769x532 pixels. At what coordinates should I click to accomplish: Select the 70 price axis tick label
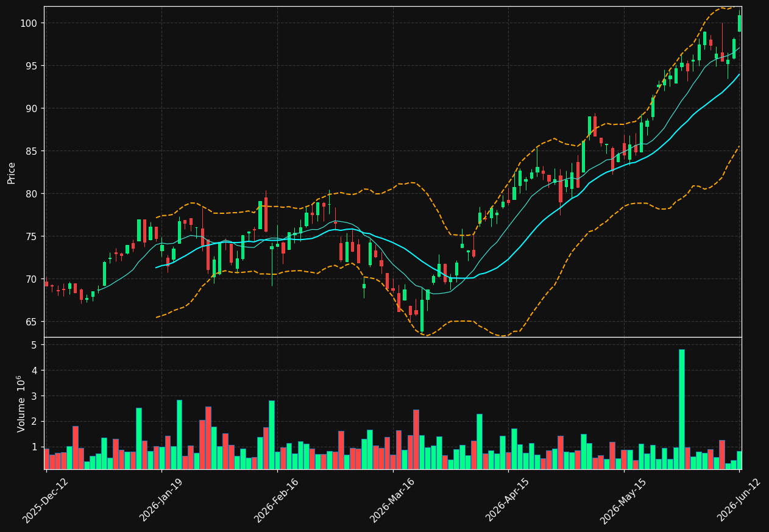(31, 279)
